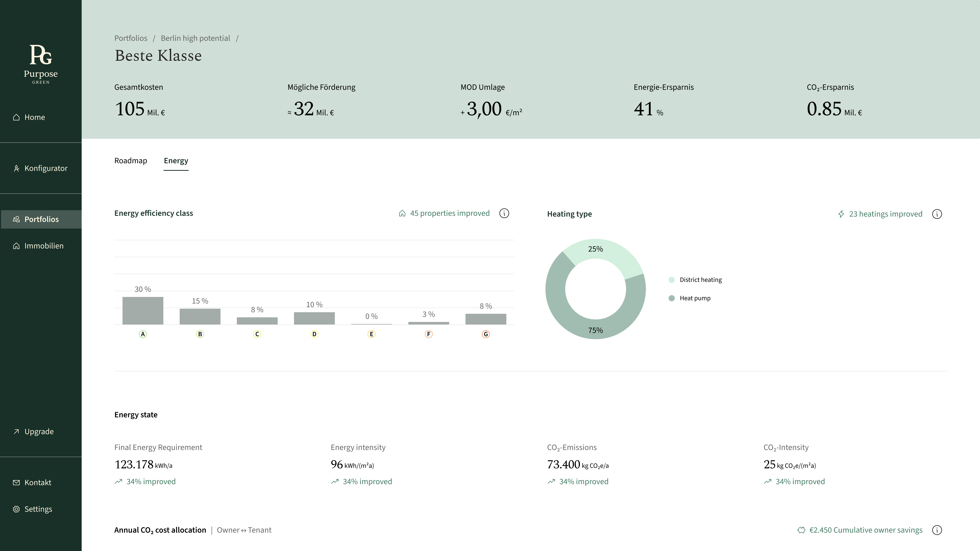Click trend icon under CO₂-Intensity

(x=768, y=481)
